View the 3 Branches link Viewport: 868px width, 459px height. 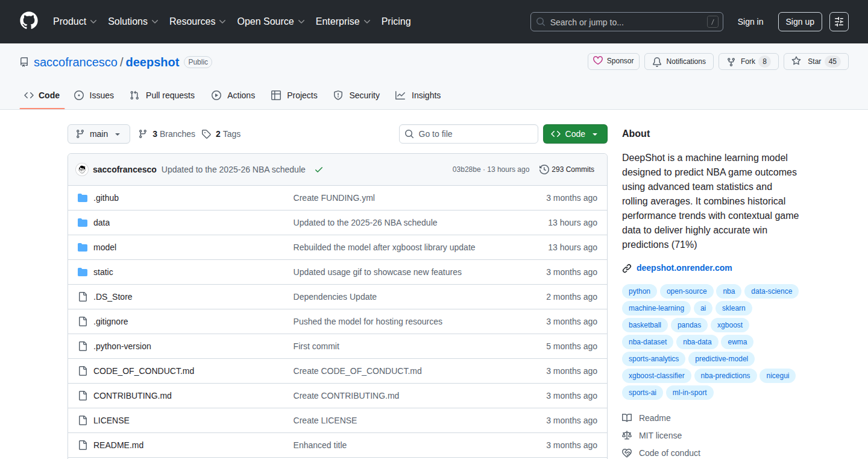[167, 134]
